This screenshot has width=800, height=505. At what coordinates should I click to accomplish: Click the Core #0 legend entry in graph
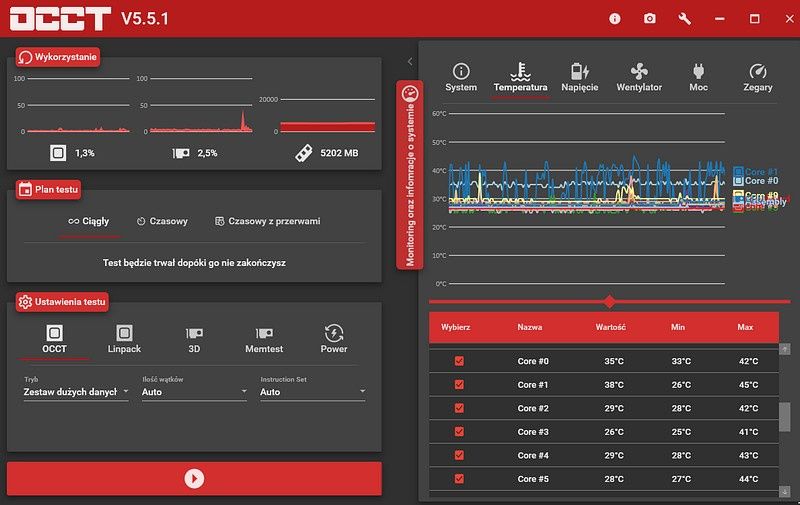[756, 181]
